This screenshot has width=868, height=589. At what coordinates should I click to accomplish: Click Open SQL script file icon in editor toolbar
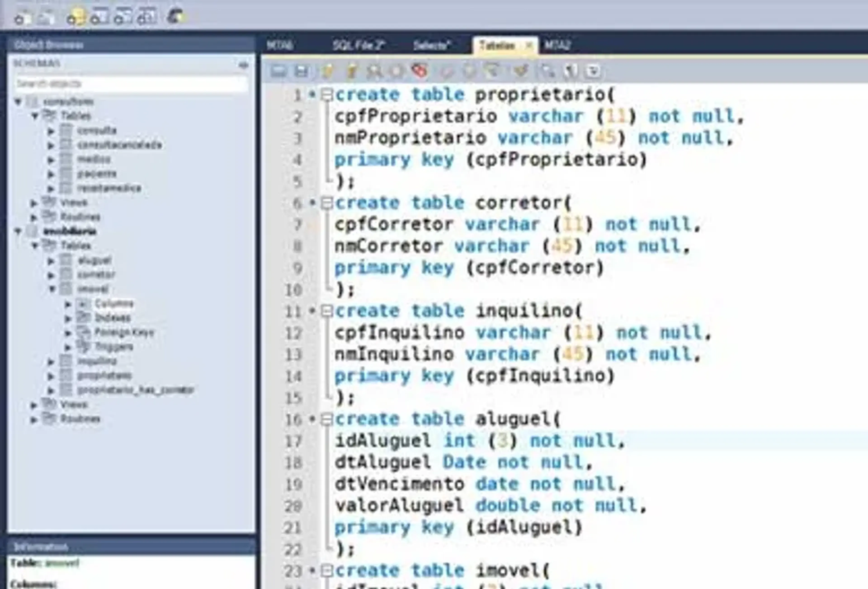(x=278, y=71)
